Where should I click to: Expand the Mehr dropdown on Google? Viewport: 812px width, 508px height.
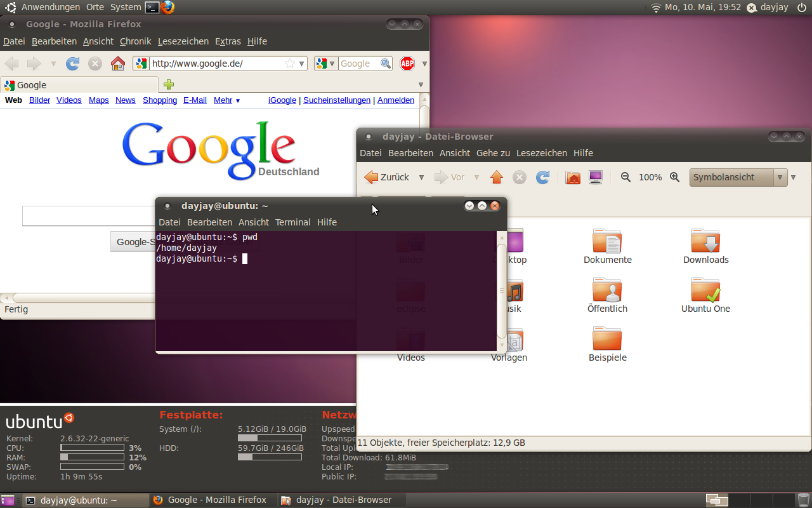(x=227, y=100)
